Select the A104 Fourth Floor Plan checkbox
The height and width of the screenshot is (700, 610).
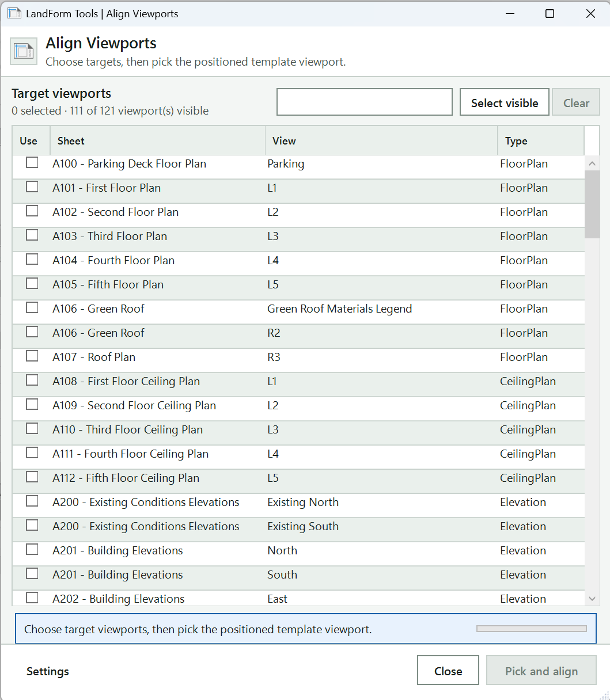click(32, 260)
